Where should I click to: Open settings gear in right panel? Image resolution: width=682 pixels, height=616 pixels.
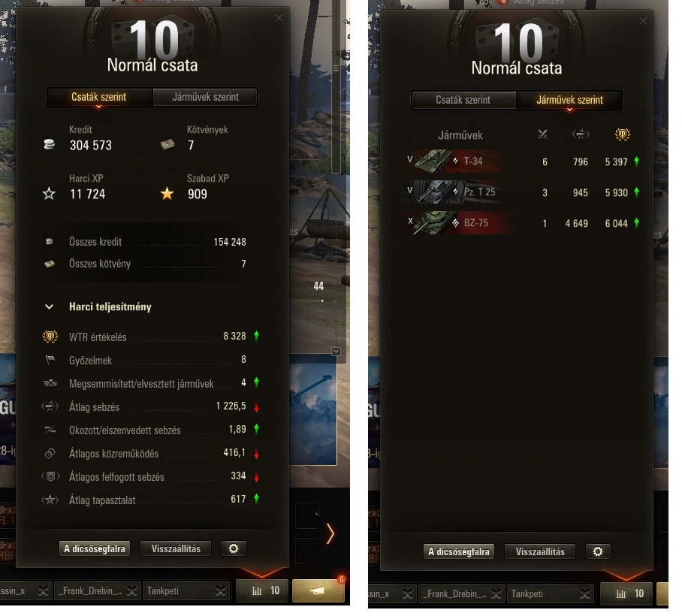pos(598,551)
